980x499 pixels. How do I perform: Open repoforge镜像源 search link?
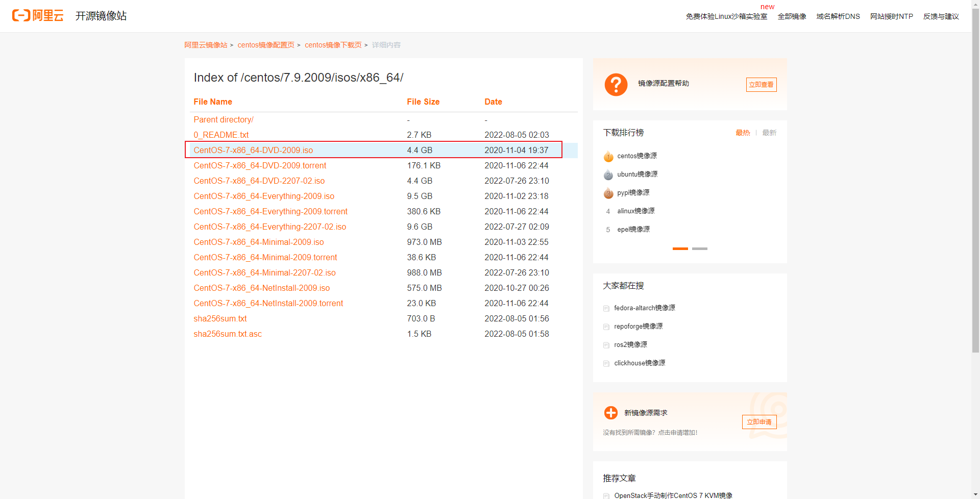click(x=639, y=327)
